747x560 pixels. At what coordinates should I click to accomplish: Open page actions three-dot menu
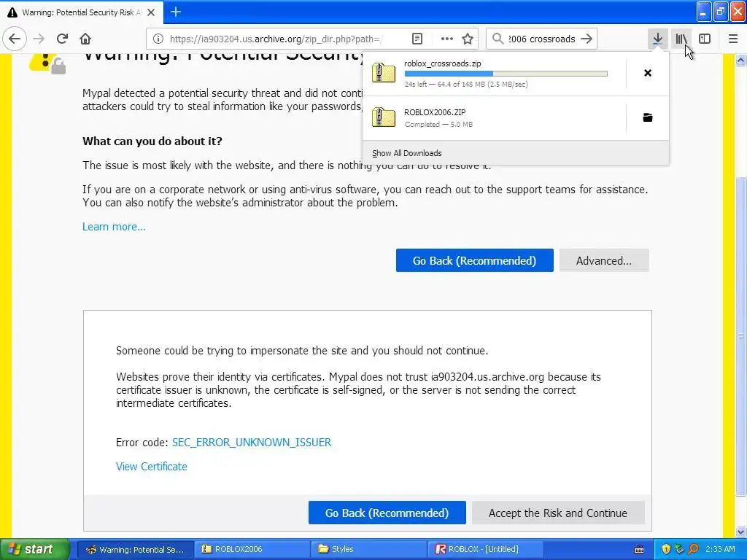[447, 39]
